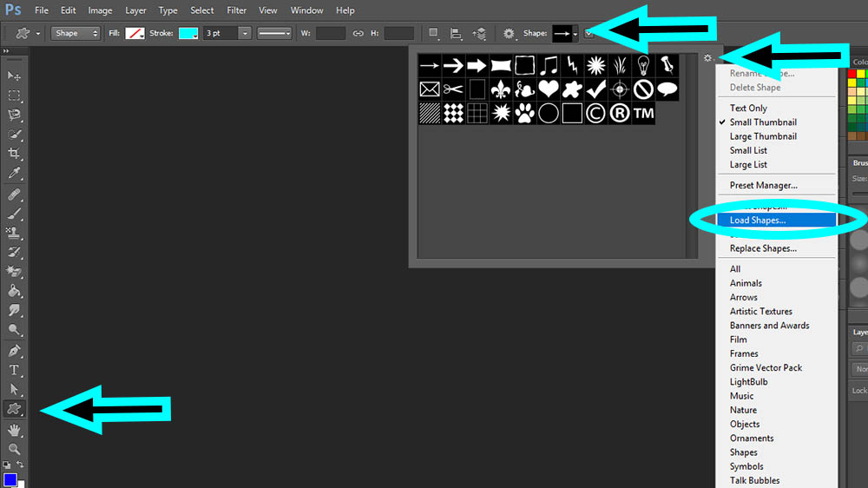Open path operations options
The image size is (868, 488).
pyautogui.click(x=434, y=33)
